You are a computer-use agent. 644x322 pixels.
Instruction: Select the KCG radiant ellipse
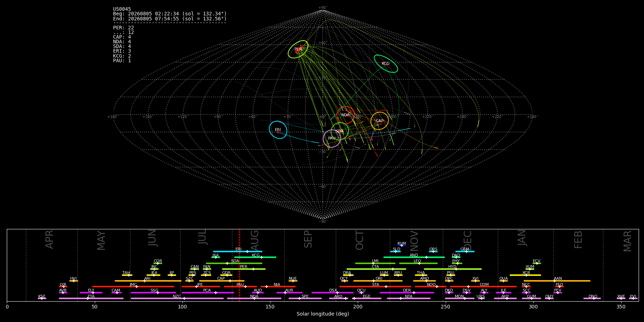coord(386,64)
